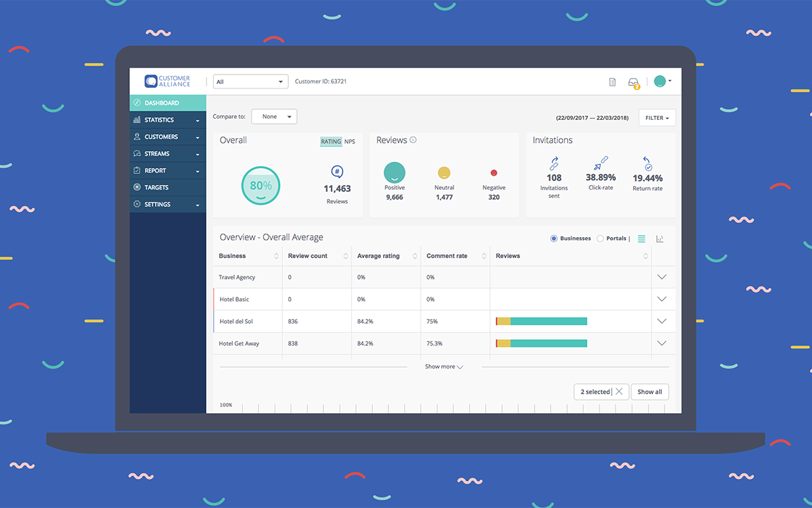The image size is (812, 508).
Task: Toggle Overall panel to NPS
Action: [x=349, y=142]
